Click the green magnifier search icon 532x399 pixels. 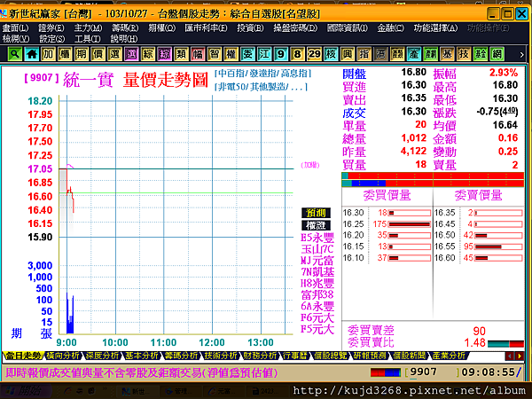14,54
